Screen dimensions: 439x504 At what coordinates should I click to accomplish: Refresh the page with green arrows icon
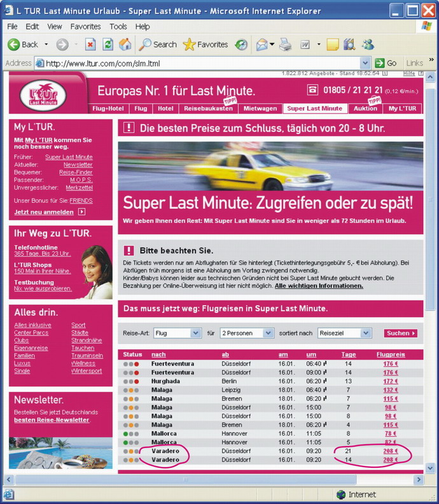(x=108, y=45)
